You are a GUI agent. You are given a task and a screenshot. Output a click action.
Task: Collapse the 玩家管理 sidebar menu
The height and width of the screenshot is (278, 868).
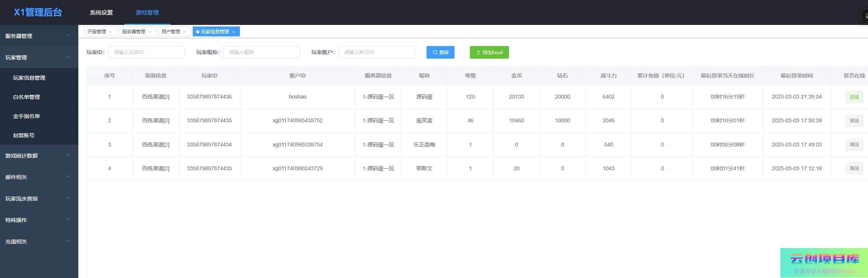click(38, 58)
